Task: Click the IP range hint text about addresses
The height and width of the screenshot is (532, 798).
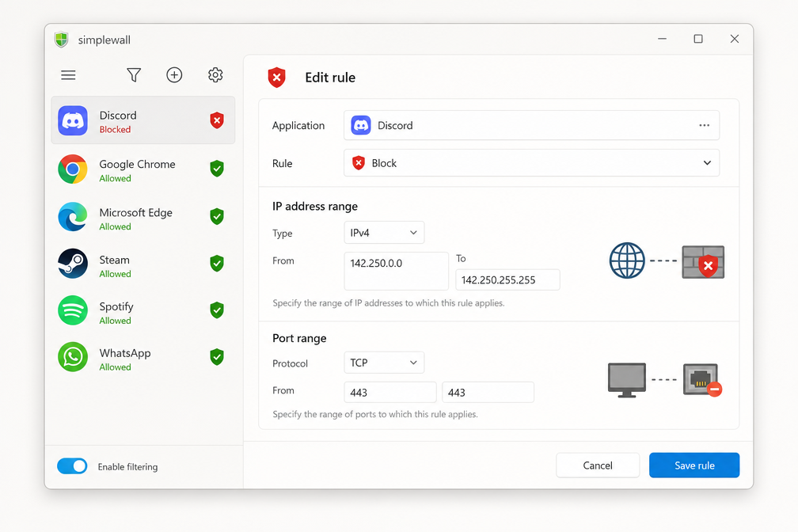Action: (x=388, y=303)
